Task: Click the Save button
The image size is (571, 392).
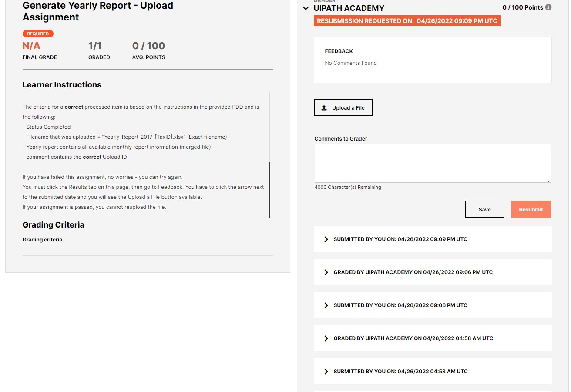Action: [x=484, y=209]
